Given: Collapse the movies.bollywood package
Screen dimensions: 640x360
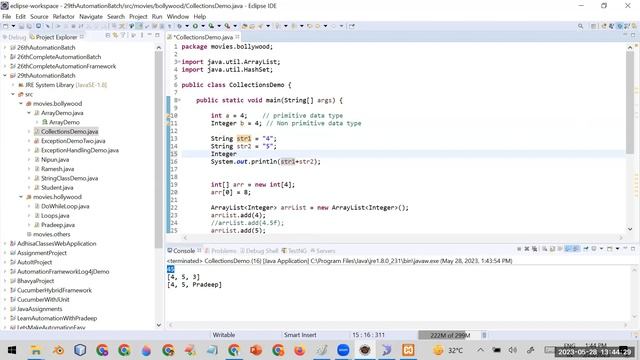Looking at the screenshot, I should click(21, 104).
